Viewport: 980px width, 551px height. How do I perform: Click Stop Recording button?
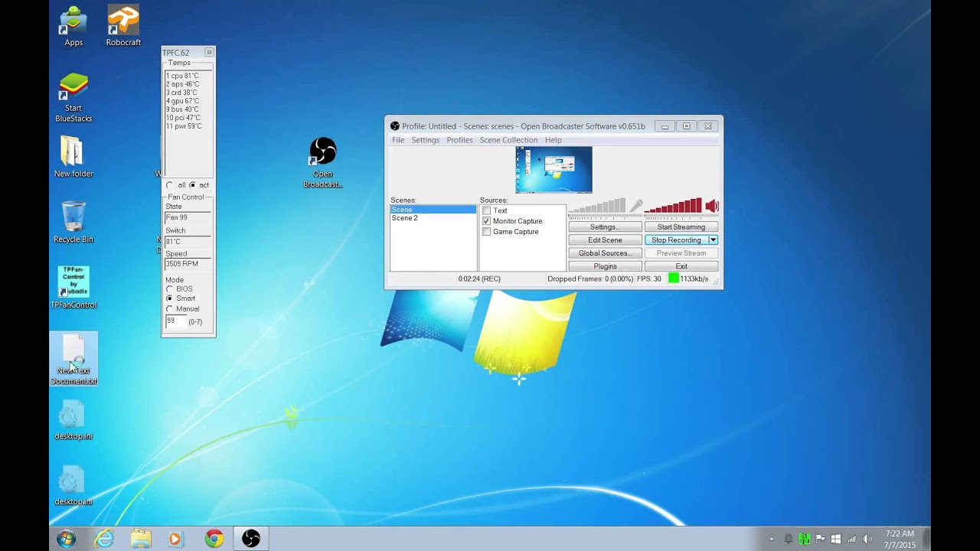pos(677,240)
